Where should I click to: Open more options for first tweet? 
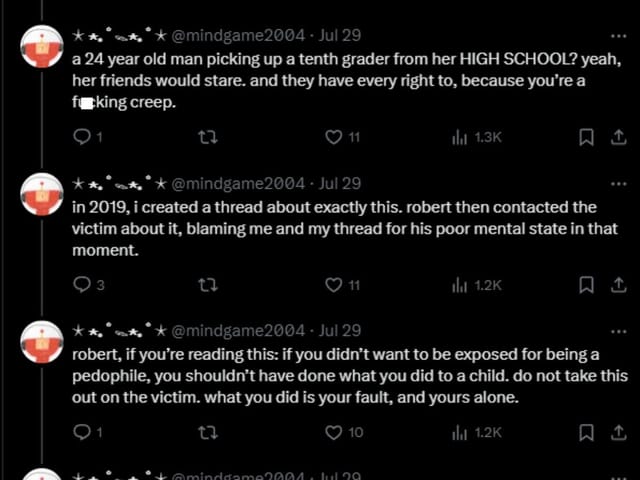coord(618,36)
